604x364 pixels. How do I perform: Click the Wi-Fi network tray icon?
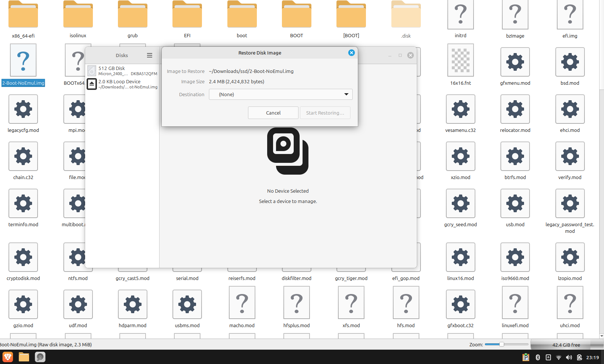[559, 357]
